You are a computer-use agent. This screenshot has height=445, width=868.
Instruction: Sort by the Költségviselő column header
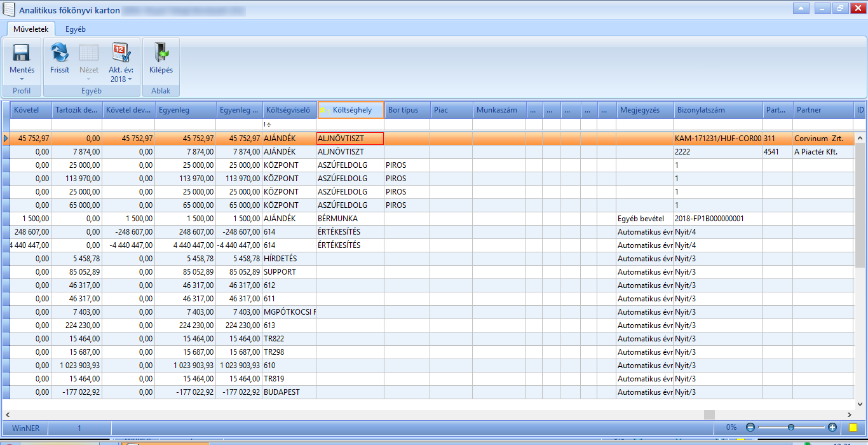click(290, 110)
